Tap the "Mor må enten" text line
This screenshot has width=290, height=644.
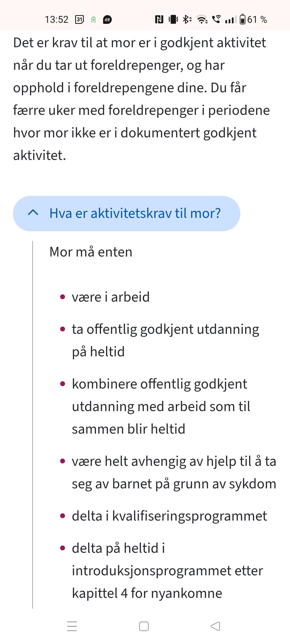91,252
